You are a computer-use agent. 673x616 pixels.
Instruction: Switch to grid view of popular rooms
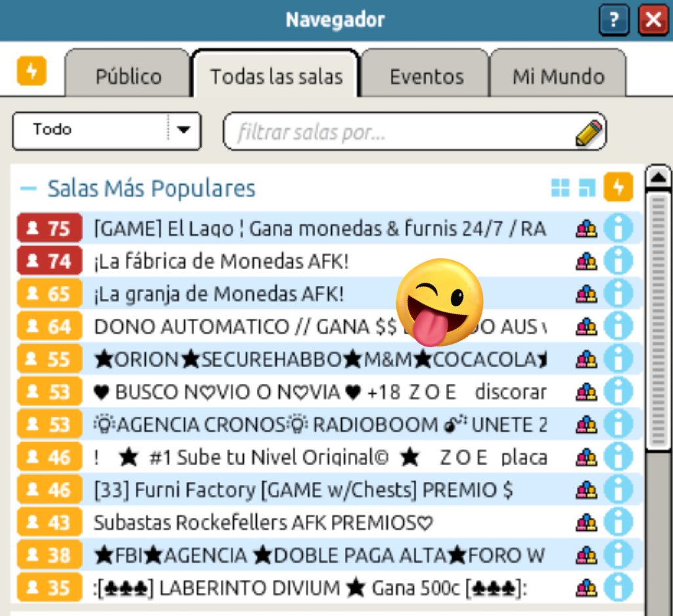(560, 187)
